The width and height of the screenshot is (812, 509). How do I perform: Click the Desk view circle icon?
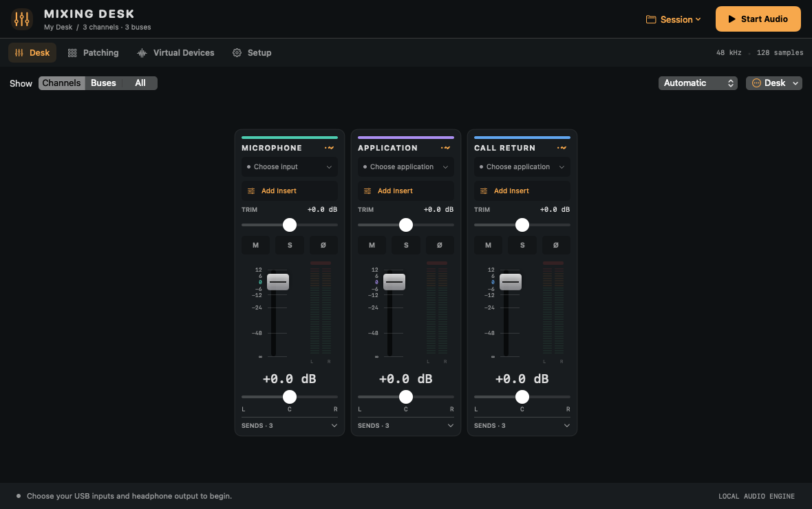[756, 83]
